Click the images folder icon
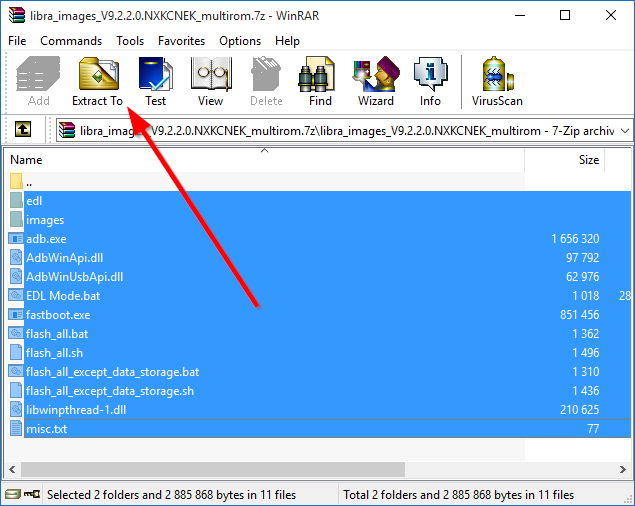The width and height of the screenshot is (635, 506). [16, 220]
